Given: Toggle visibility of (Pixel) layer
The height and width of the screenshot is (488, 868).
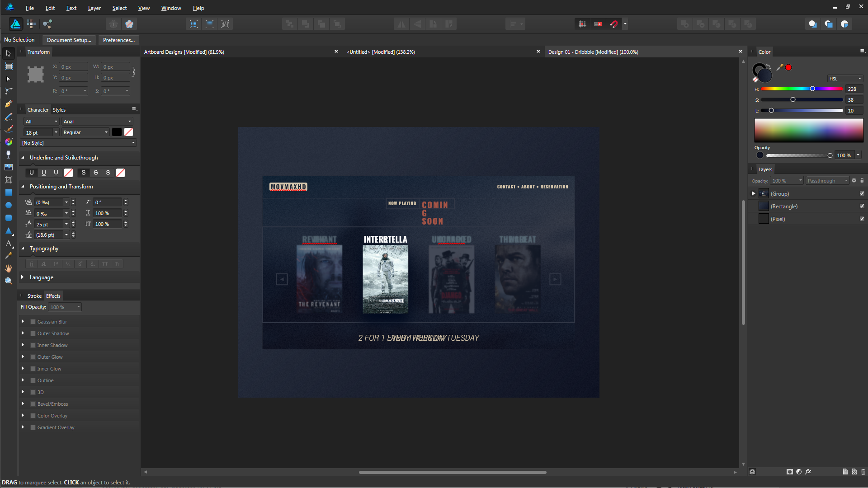Looking at the screenshot, I should (862, 219).
